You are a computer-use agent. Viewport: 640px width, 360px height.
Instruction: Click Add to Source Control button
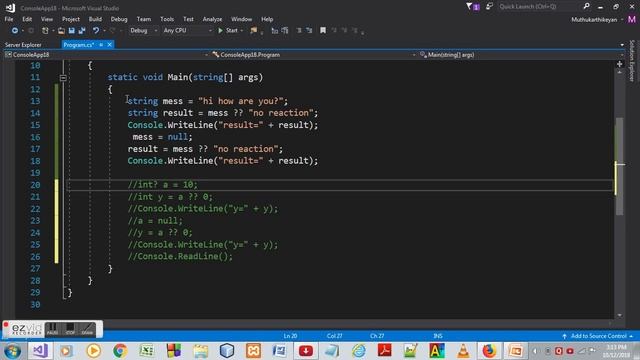coord(598,336)
